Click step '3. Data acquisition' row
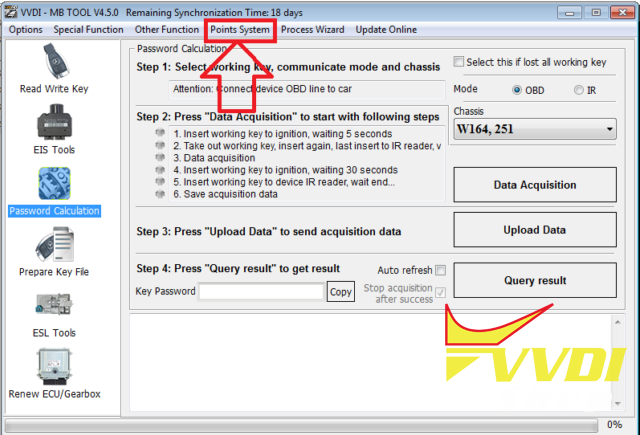This screenshot has width=640, height=435. pos(214,158)
